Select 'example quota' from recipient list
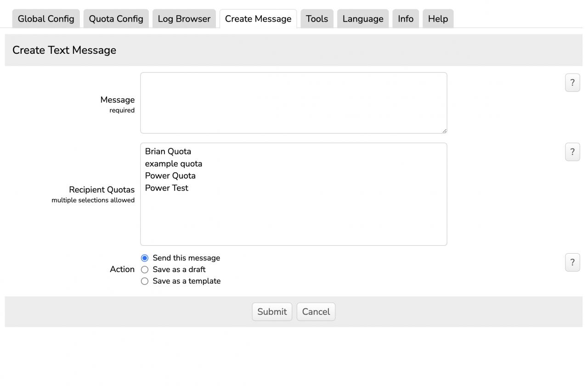The height and width of the screenshot is (386, 588). (x=174, y=164)
